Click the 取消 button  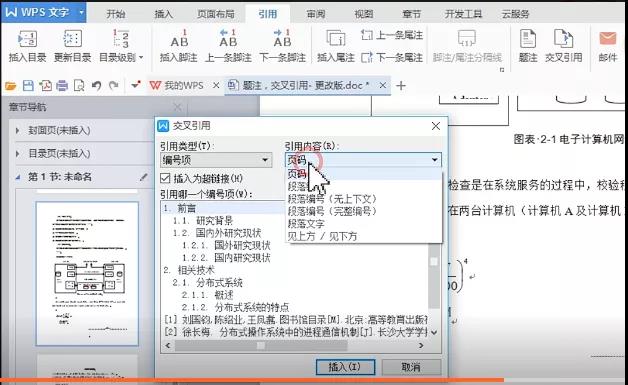[x=411, y=367]
